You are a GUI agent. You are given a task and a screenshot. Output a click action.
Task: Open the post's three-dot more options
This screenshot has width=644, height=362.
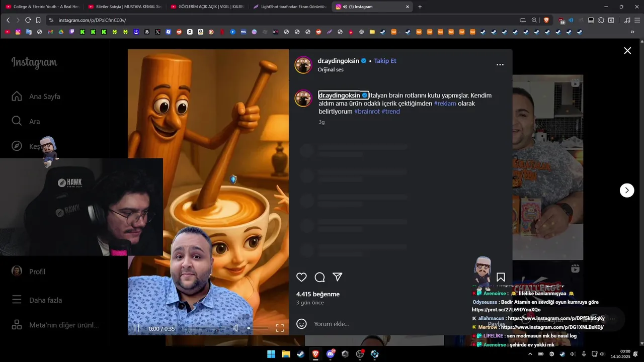(x=500, y=64)
